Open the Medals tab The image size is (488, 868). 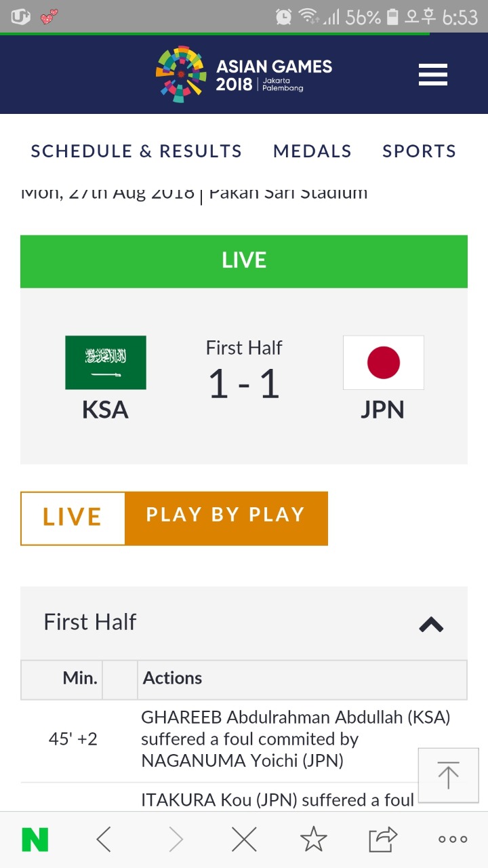tap(312, 151)
